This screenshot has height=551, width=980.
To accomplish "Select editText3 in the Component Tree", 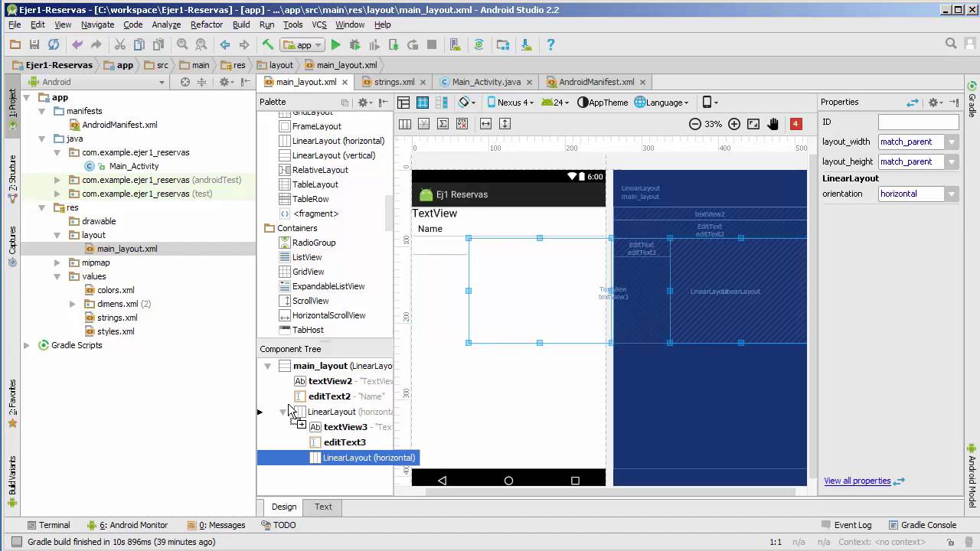I will [x=345, y=442].
